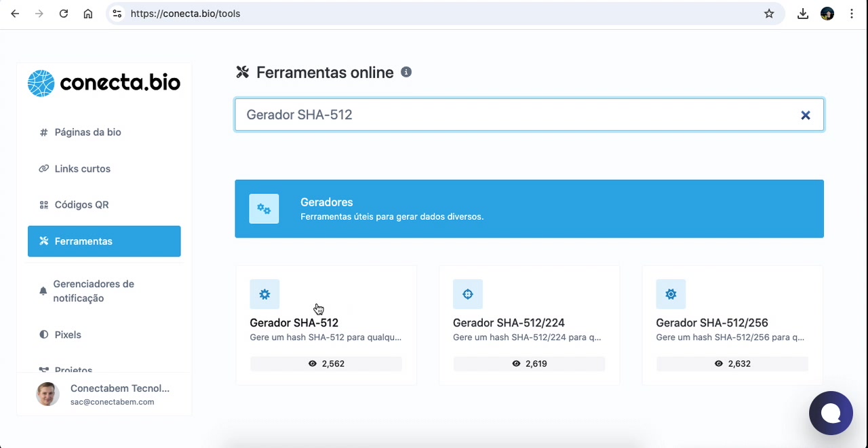Click the info icon beside Ferramentas online
This screenshot has width=868, height=448.
406,73
